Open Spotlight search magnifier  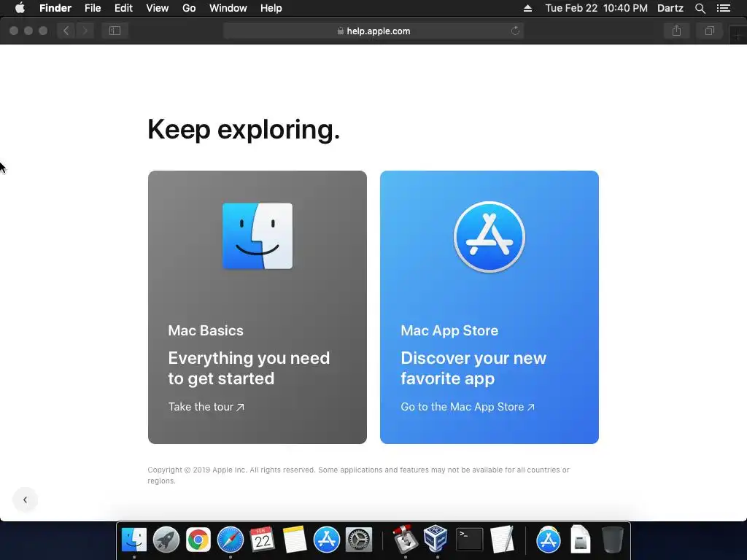pyautogui.click(x=700, y=8)
